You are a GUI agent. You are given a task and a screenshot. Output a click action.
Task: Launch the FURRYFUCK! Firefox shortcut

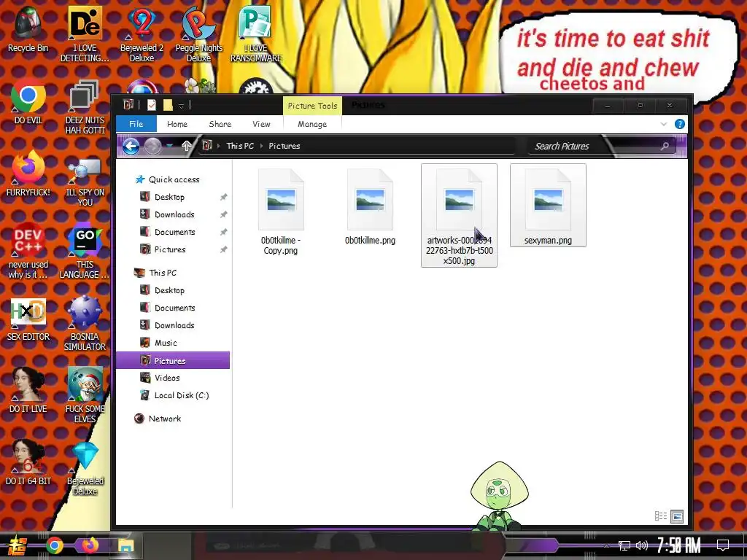point(28,174)
